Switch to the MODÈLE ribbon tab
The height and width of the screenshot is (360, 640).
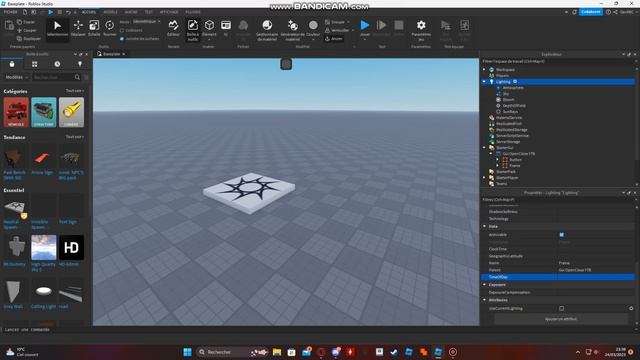[x=110, y=12]
